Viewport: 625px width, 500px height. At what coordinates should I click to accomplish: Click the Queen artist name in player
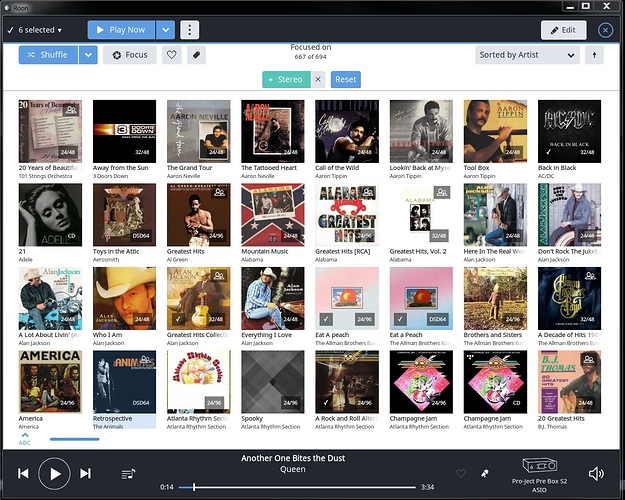(293, 469)
